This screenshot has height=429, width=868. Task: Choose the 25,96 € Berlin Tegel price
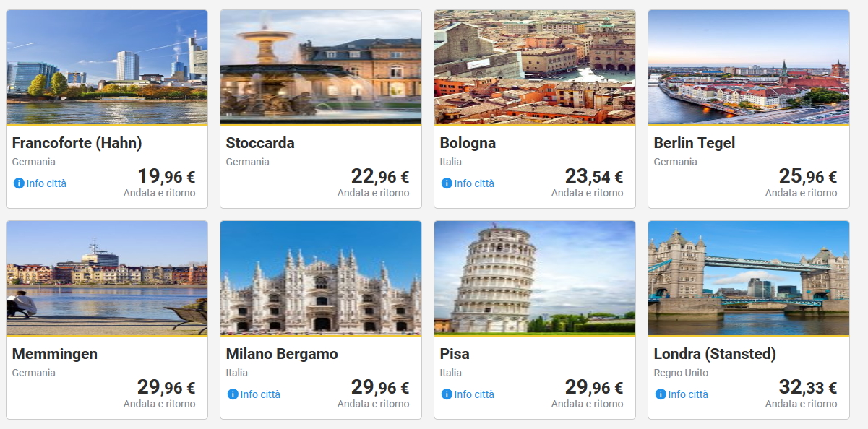click(x=807, y=176)
